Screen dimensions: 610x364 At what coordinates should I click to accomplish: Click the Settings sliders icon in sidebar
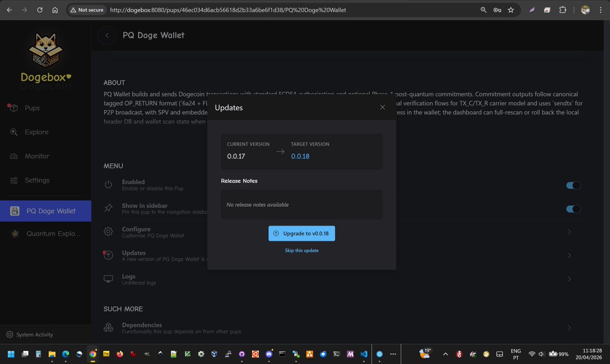point(14,180)
